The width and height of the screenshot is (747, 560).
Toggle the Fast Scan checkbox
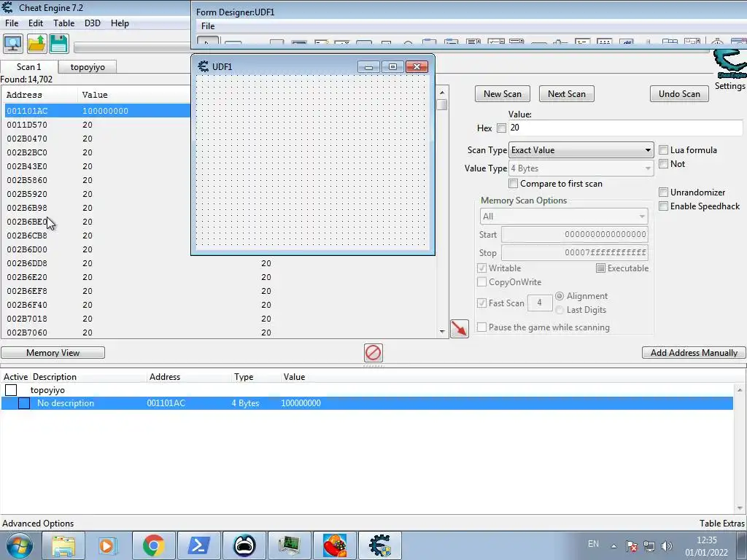coord(481,303)
